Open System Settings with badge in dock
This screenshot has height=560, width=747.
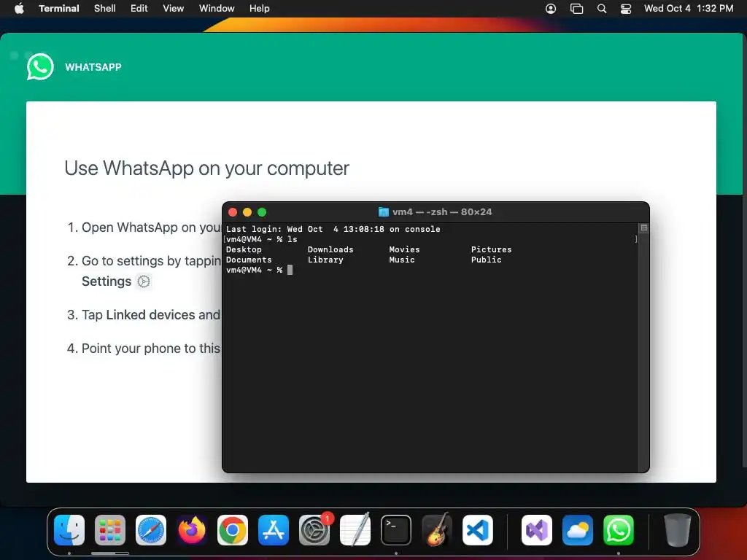[314, 530]
